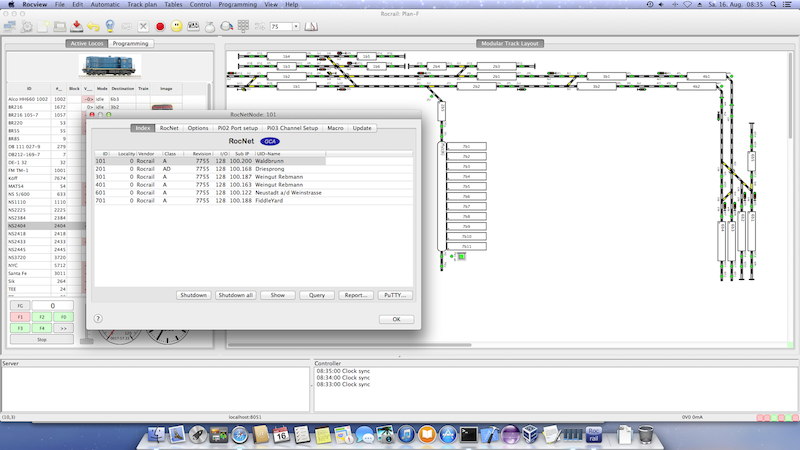
Task: Click FG function group button
Action: click(x=20, y=306)
